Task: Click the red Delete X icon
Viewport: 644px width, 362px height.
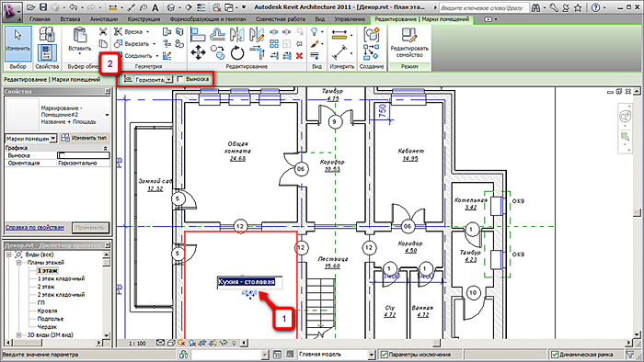Action: click(x=299, y=56)
